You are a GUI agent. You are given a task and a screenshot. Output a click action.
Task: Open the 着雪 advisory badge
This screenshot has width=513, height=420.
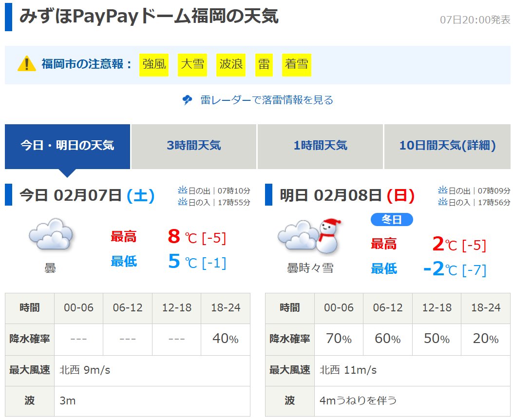click(x=296, y=65)
